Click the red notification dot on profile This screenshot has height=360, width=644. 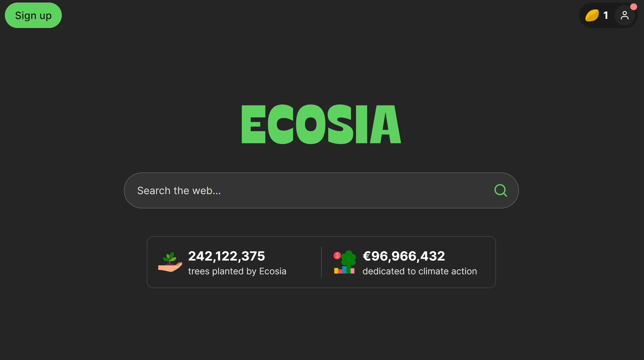(x=633, y=7)
